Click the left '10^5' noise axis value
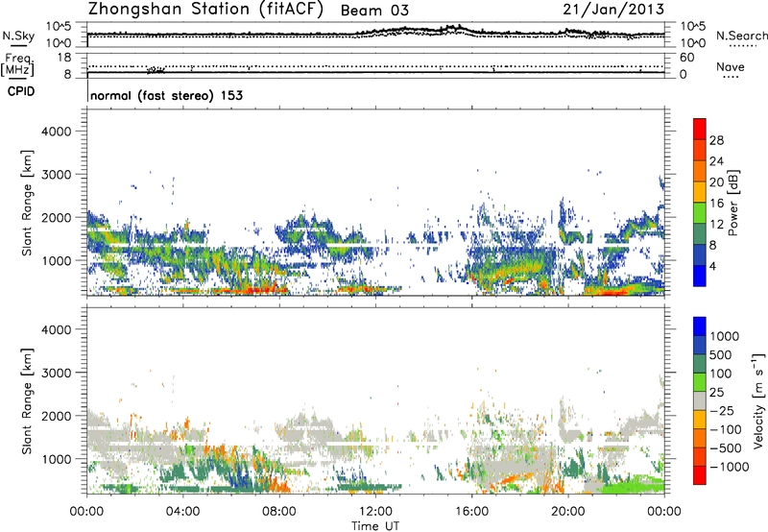This screenshot has width=768, height=532. pyautogui.click(x=59, y=27)
